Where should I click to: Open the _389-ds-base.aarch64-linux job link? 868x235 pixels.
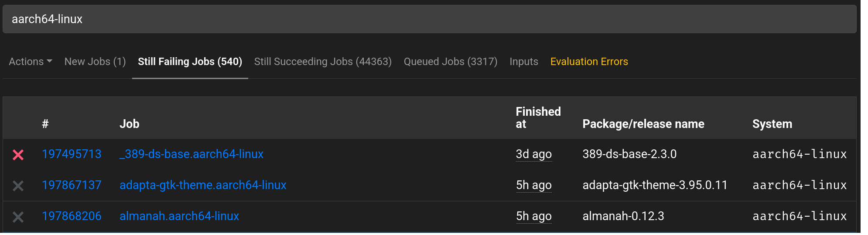pyautogui.click(x=191, y=154)
